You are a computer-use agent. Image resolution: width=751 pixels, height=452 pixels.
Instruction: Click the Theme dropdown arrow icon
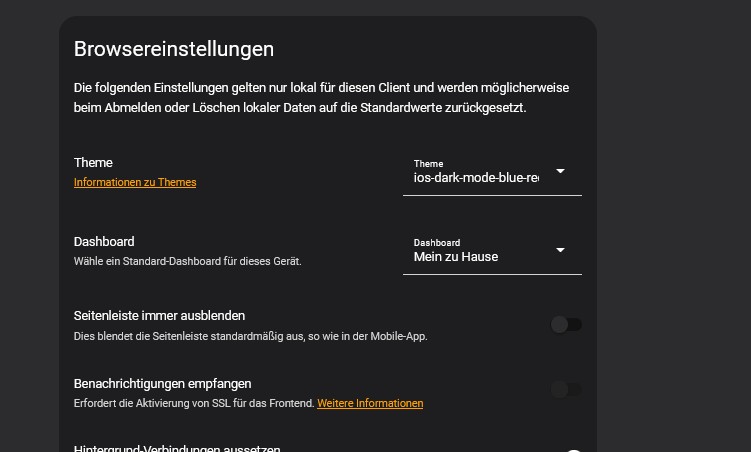pos(560,171)
